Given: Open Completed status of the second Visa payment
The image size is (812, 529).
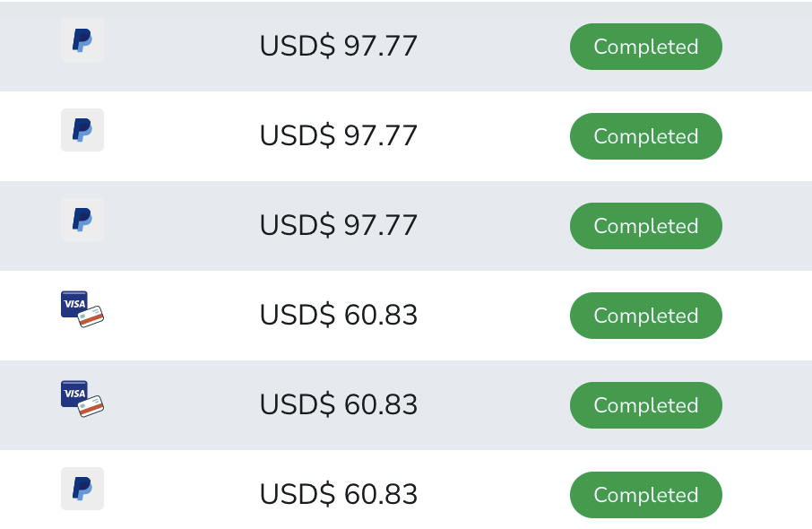Looking at the screenshot, I should (645, 405).
